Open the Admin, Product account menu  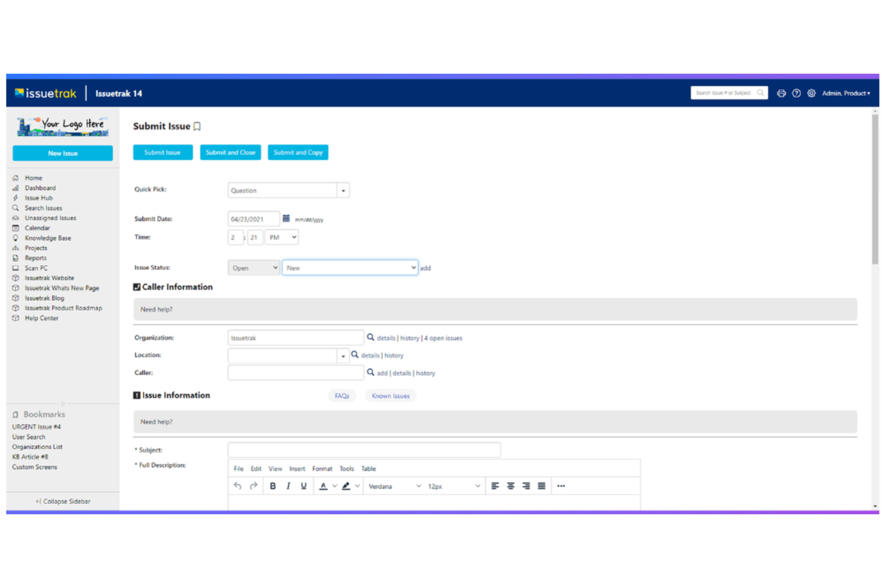click(846, 94)
